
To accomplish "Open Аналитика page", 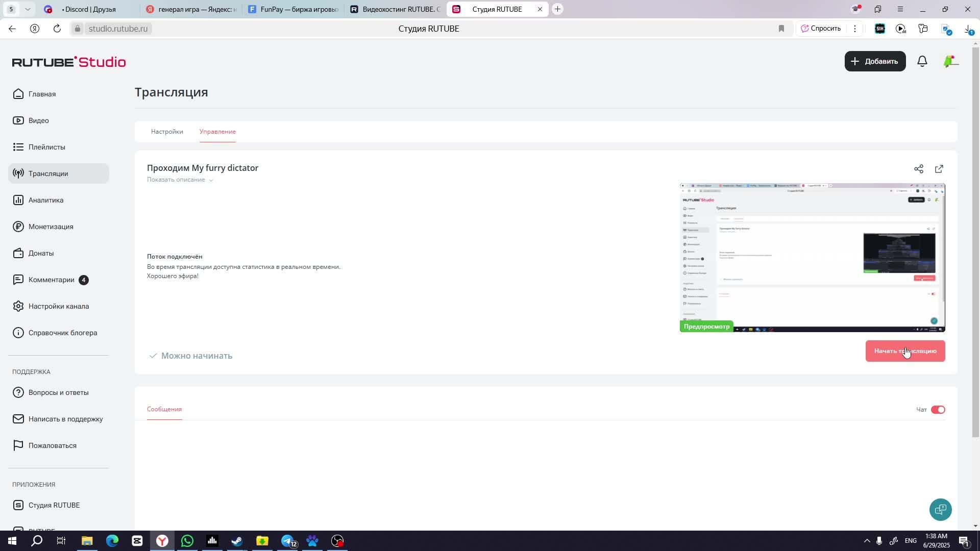I will pyautogui.click(x=38, y=200).
